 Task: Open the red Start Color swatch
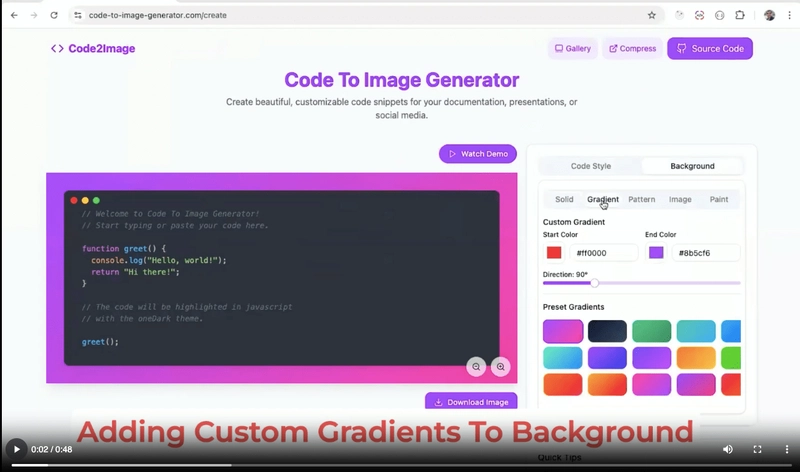554,253
